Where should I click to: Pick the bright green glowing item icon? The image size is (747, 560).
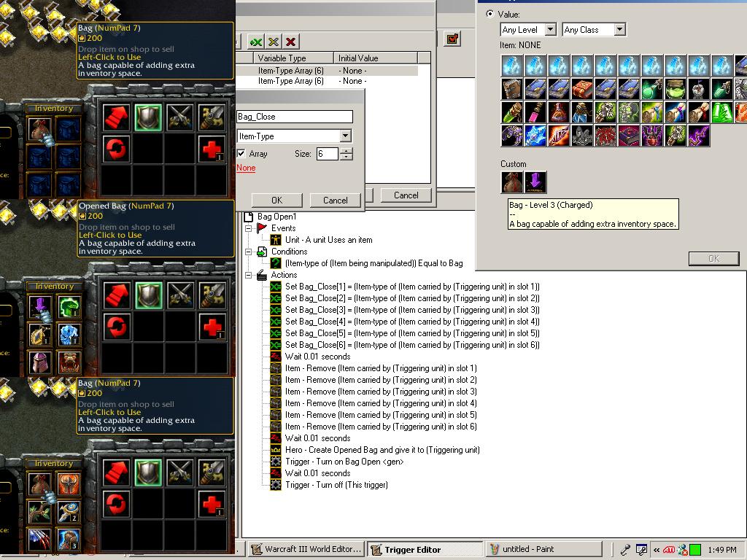(722, 112)
